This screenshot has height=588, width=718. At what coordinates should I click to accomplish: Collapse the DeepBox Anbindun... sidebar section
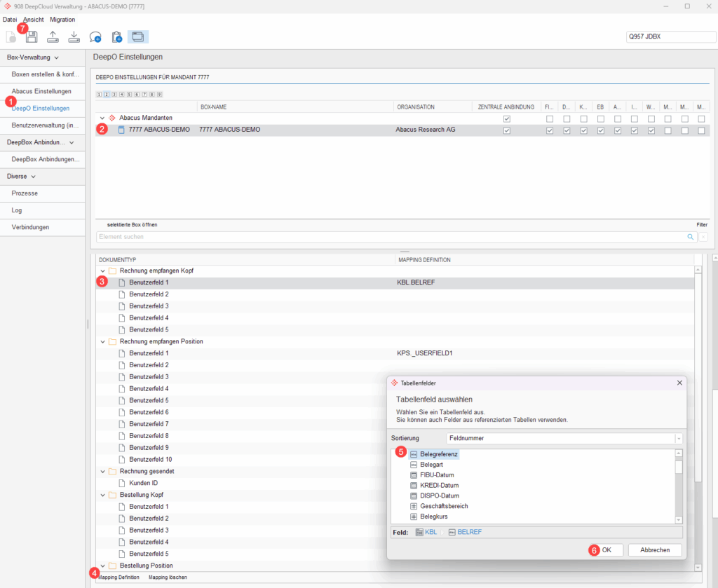[x=72, y=143]
